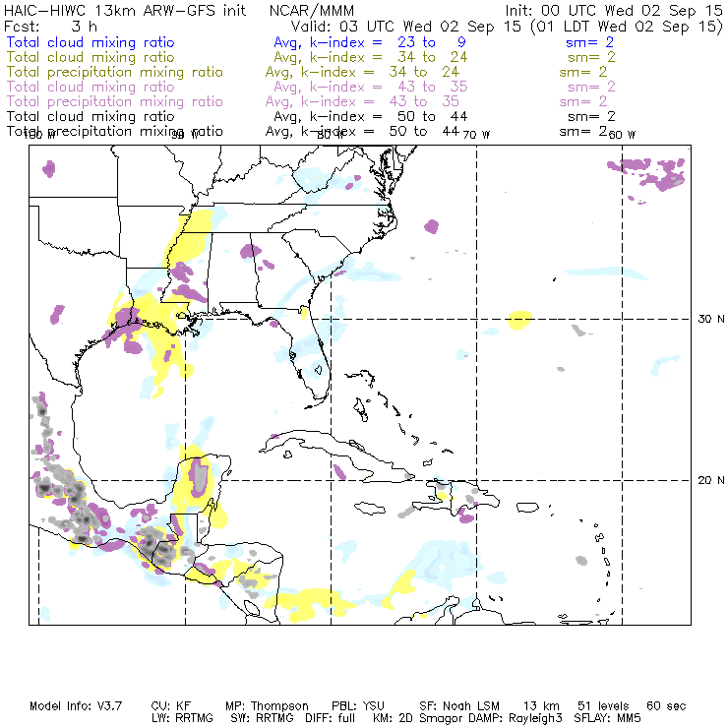Select purple cloud 'k-index = 43 to 35' text
This screenshot has width=728, height=728.
389,87
